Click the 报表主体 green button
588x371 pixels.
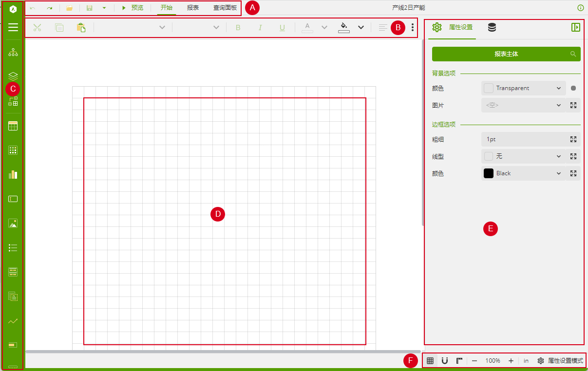[506, 54]
